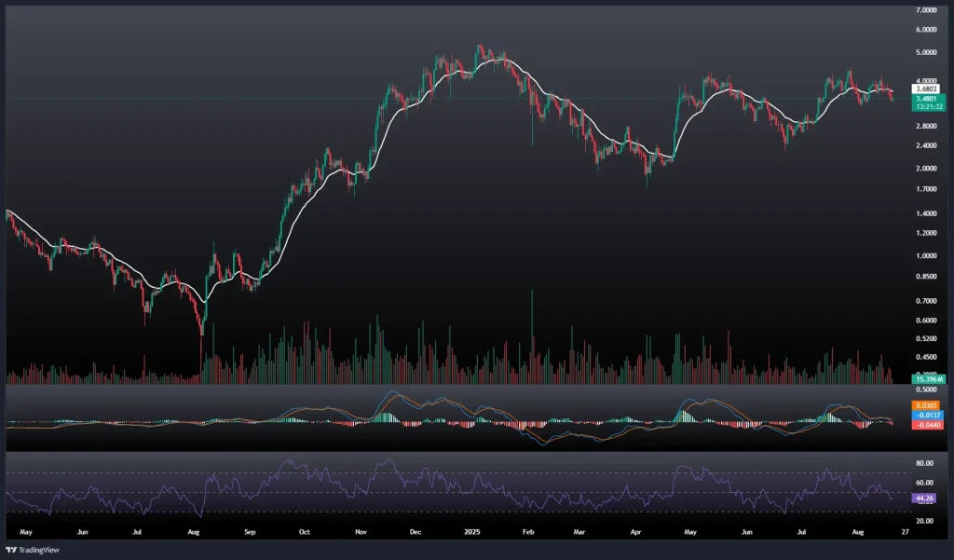This screenshot has height=560, width=954.
Task: Click the 2025 year marker on time axis
Action: 470,532
